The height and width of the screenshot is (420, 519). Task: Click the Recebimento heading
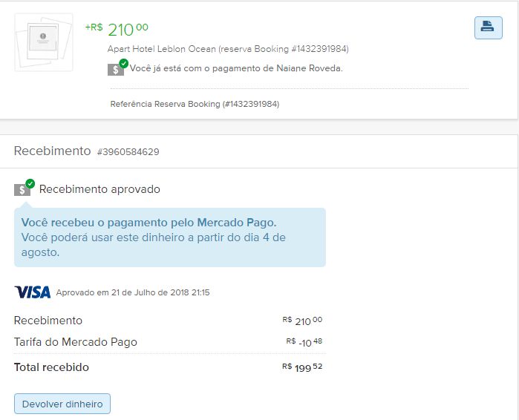[x=52, y=151]
